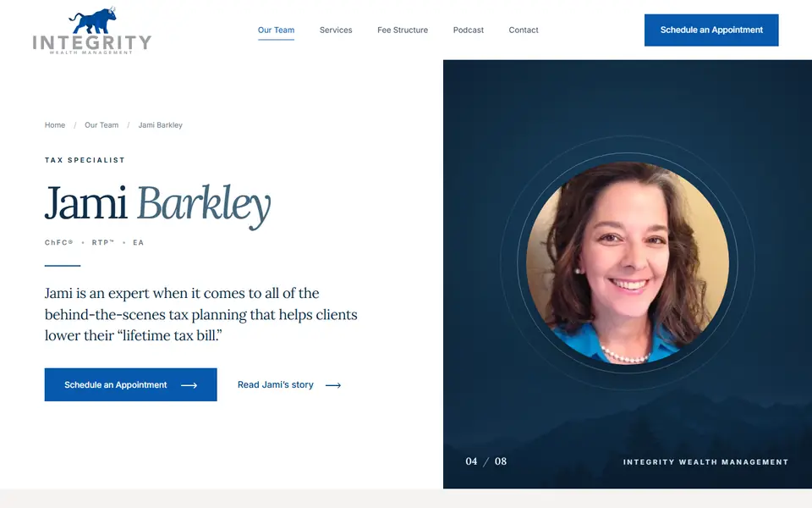Click the ChFC® credential text
Image resolution: width=812 pixels, height=508 pixels.
click(59, 242)
